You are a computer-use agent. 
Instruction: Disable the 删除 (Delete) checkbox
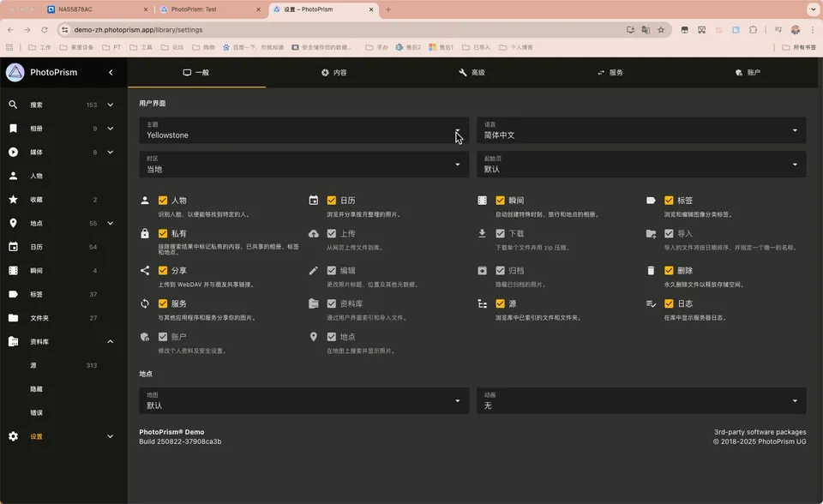point(669,271)
